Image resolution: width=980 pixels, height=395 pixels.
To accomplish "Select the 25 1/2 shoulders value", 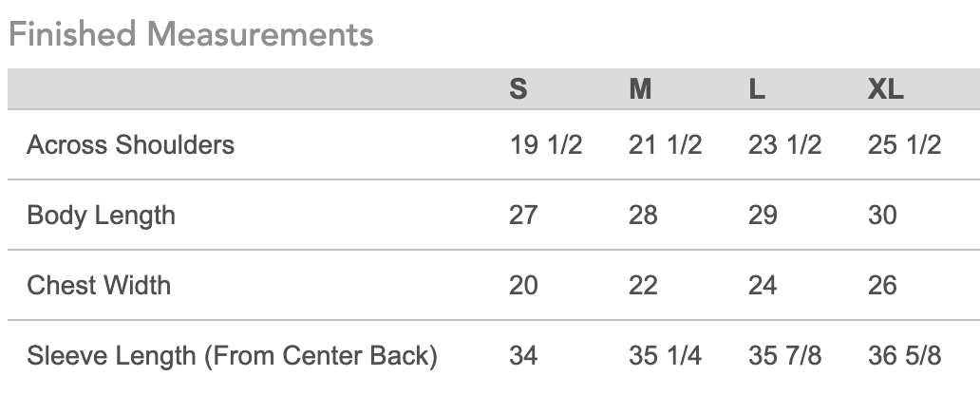I will coord(904,145).
